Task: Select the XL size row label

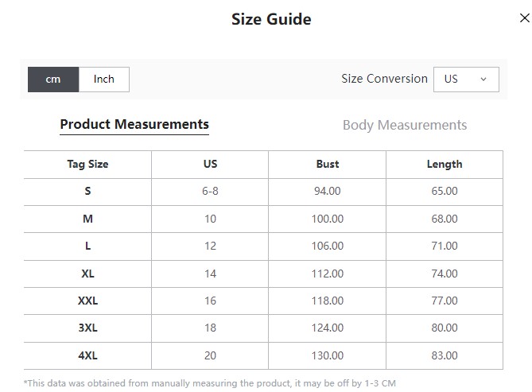Action: point(88,274)
